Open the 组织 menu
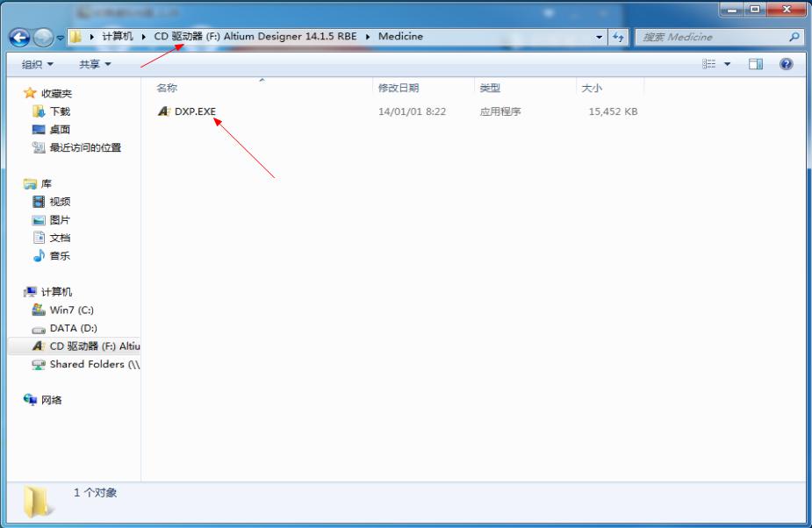 coord(33,63)
